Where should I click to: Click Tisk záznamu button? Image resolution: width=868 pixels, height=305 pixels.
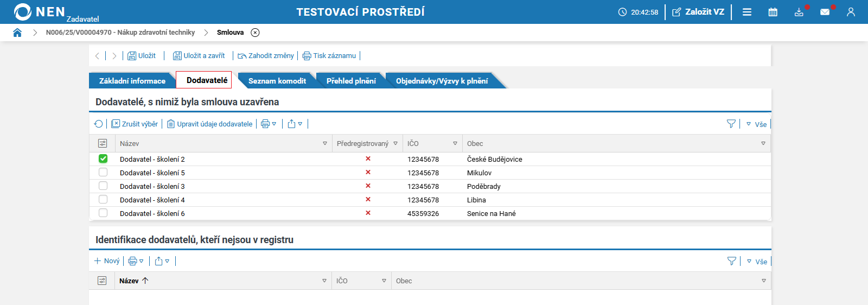(329, 56)
